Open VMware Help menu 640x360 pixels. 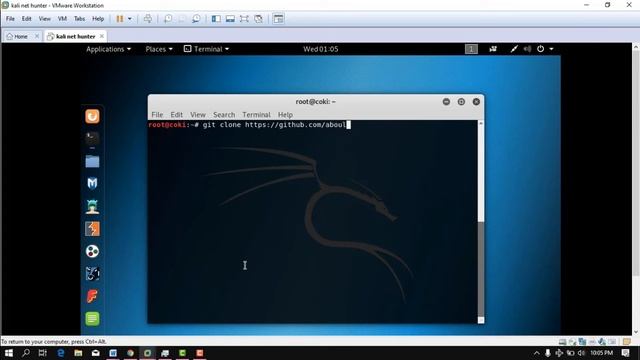click(98, 19)
